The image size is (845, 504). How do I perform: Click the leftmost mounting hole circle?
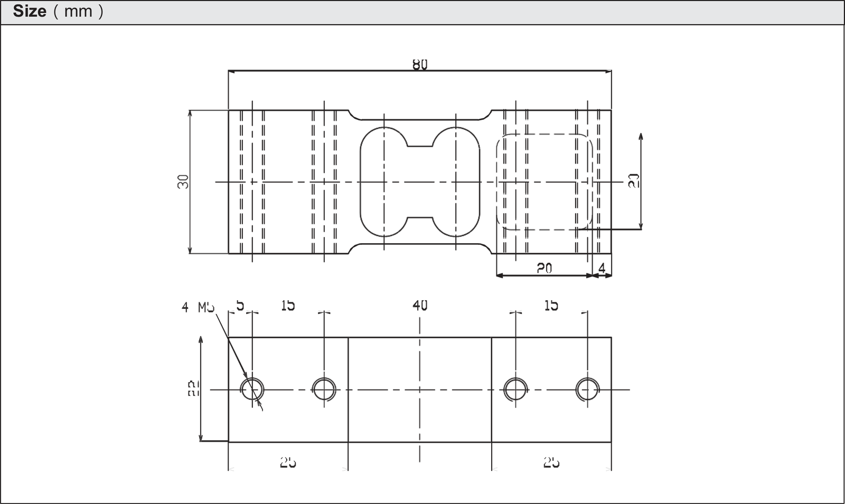252,389
